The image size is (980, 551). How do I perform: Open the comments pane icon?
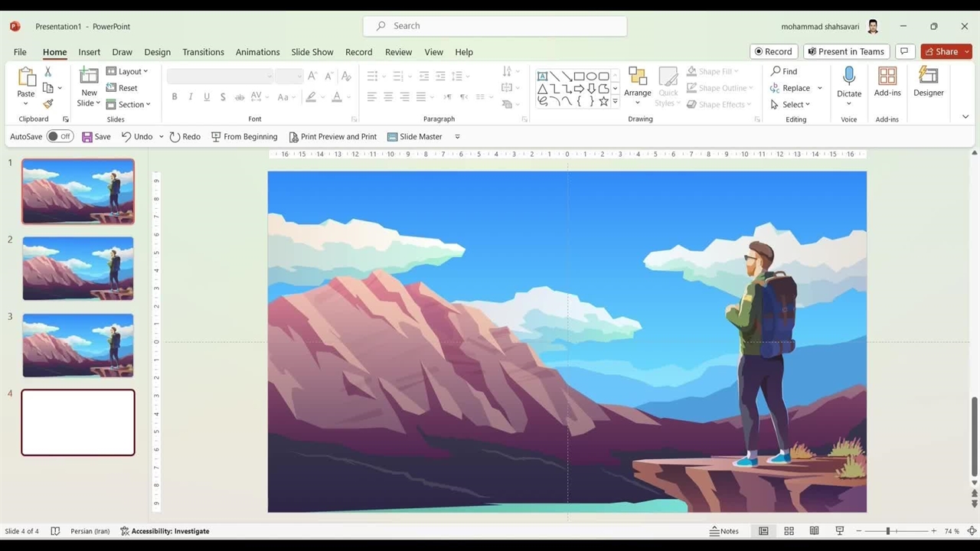pos(904,51)
